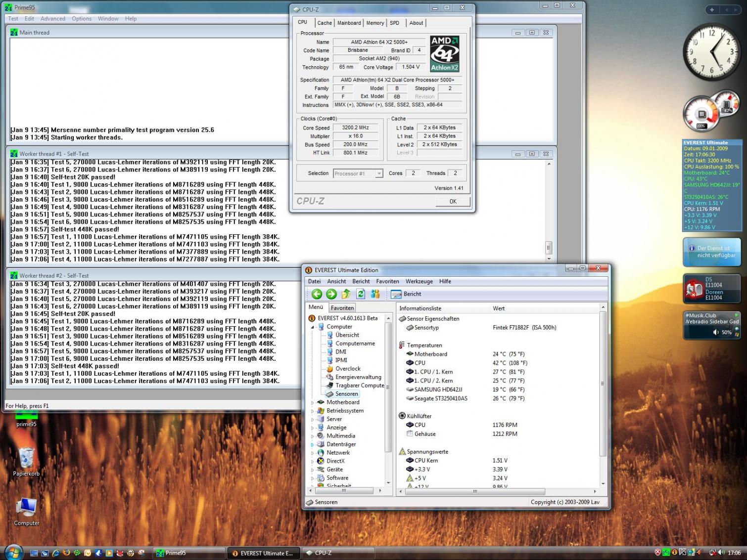This screenshot has height=560, width=747.
Task: Click the people icon in EVEREST toolbar
Action: [375, 294]
